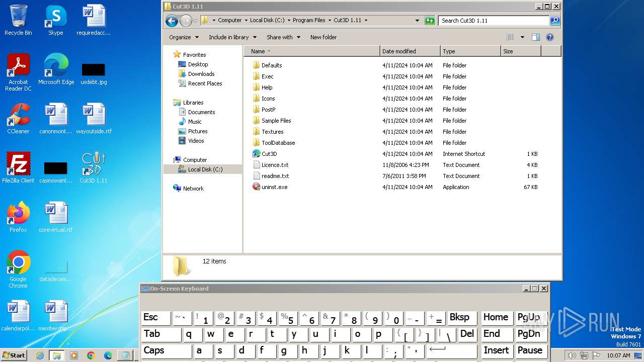Screen dimensions: 644x362
Task: Sort by Type column header
Action: (x=470, y=51)
